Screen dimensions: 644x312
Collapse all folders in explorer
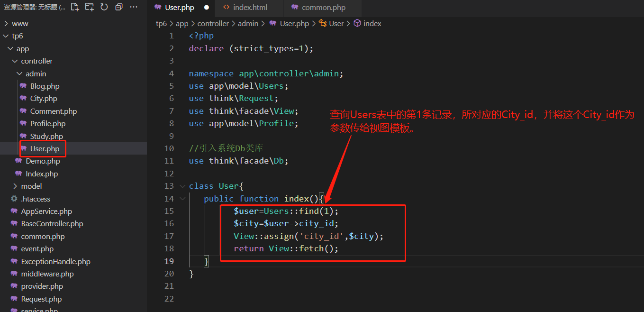click(x=119, y=7)
